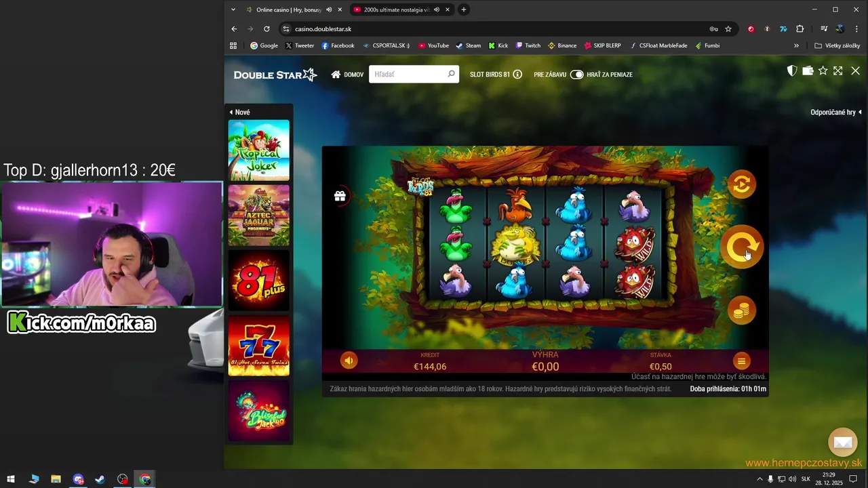This screenshot has height=488, width=868.
Task: Open the wallet icon in casino header
Action: point(808,71)
